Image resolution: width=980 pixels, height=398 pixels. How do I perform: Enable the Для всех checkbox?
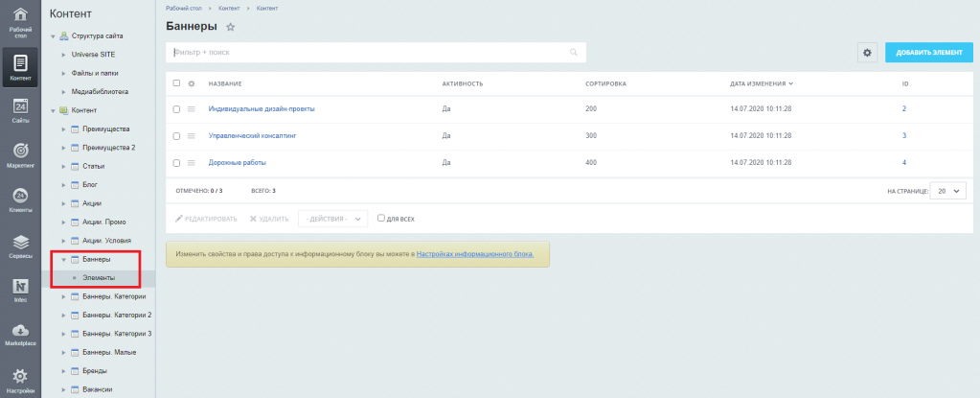(381, 218)
